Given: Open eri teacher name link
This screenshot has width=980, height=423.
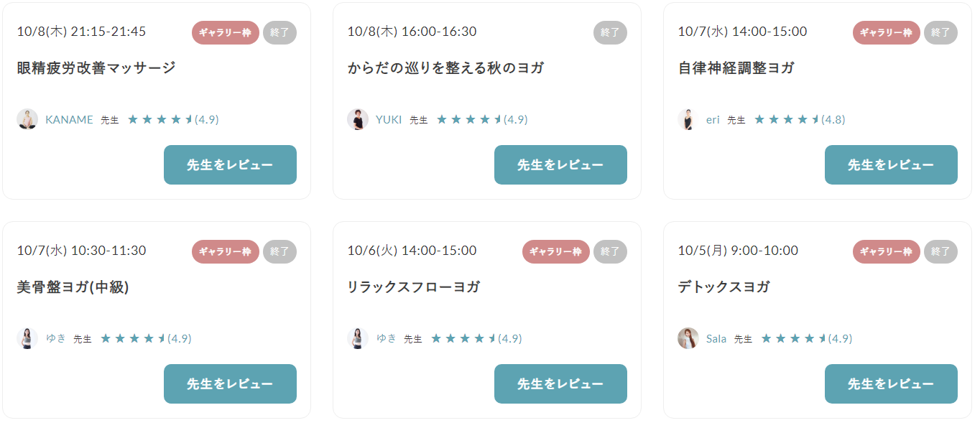Looking at the screenshot, I should tap(713, 120).
